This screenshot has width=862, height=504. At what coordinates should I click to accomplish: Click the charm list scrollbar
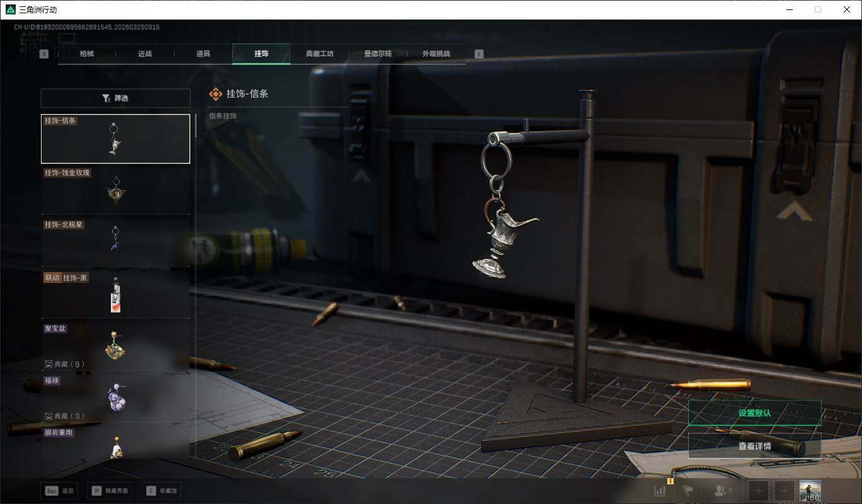coord(195,126)
